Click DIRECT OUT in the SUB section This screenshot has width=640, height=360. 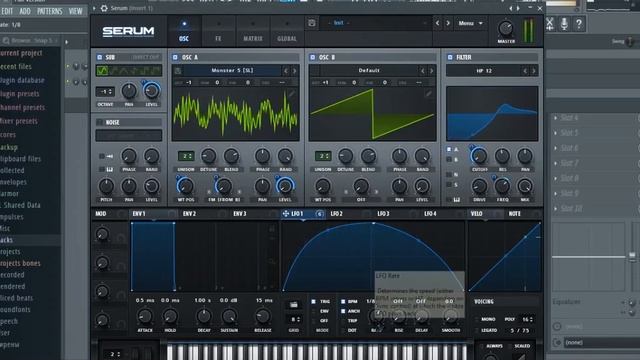click(x=145, y=58)
